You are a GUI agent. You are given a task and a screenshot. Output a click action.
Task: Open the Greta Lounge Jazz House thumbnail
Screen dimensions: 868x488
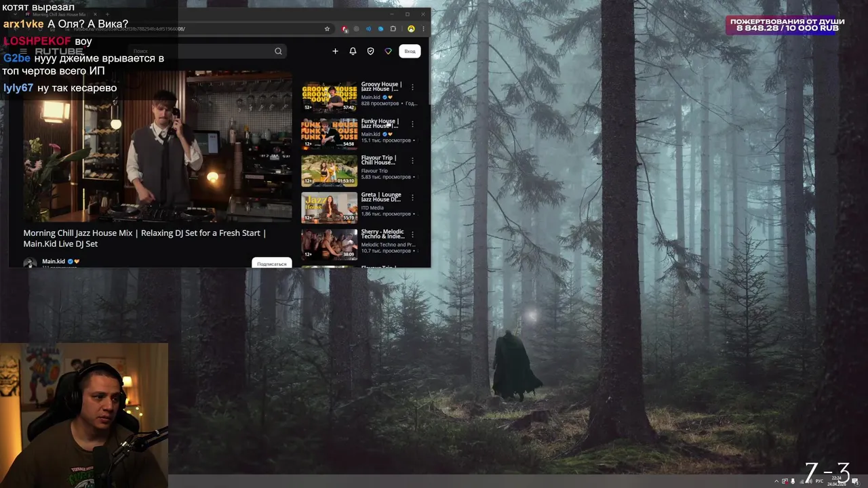(329, 207)
